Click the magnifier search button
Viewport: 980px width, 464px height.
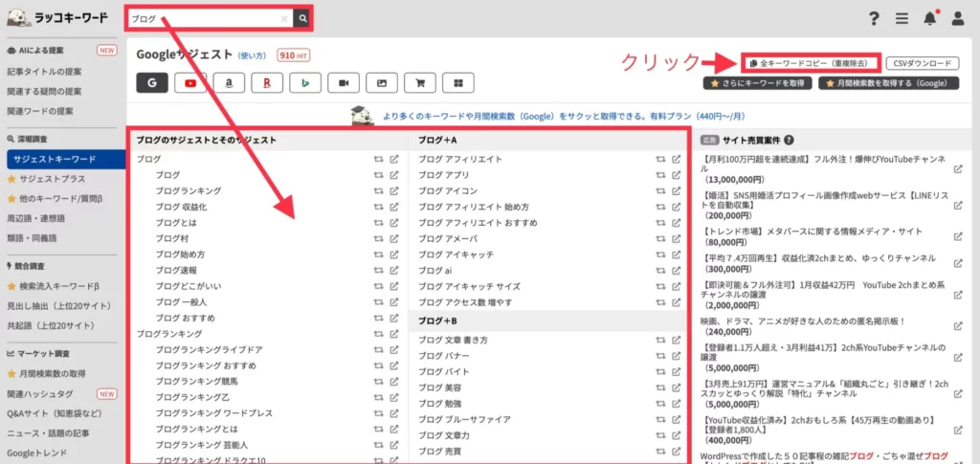pos(302,19)
